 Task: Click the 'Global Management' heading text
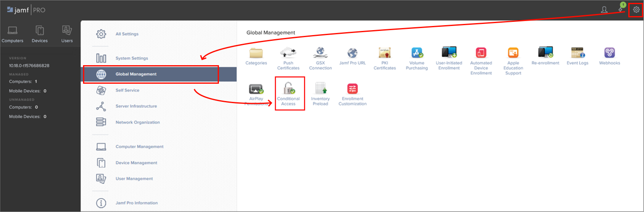pos(271,32)
